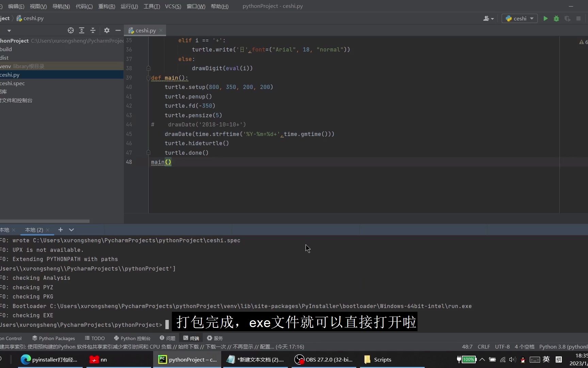Expand all items in the project tree
The width and height of the screenshot is (588, 368).
pos(82,30)
